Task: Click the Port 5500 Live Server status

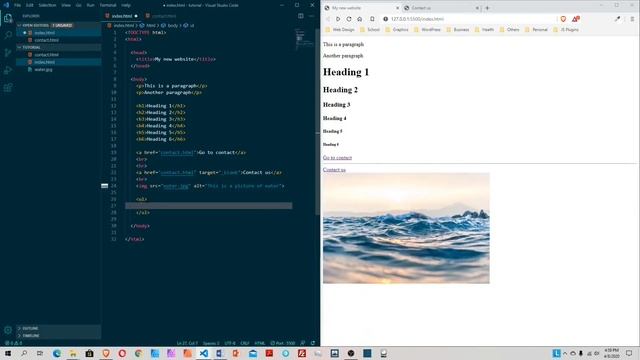Action: [x=283, y=343]
